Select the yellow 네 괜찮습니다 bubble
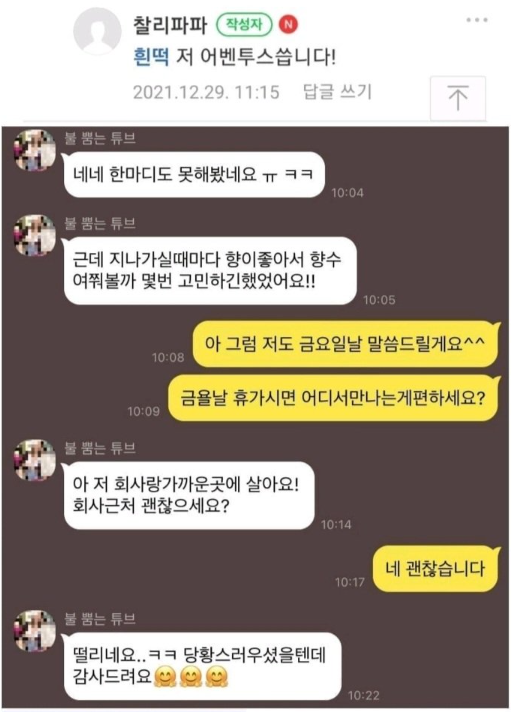 pos(436,569)
